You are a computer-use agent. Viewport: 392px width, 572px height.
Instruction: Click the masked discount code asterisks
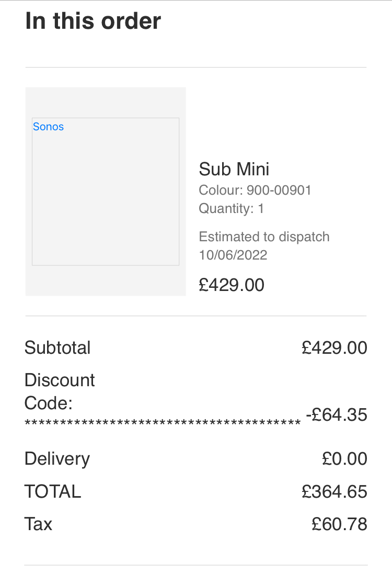click(x=163, y=423)
